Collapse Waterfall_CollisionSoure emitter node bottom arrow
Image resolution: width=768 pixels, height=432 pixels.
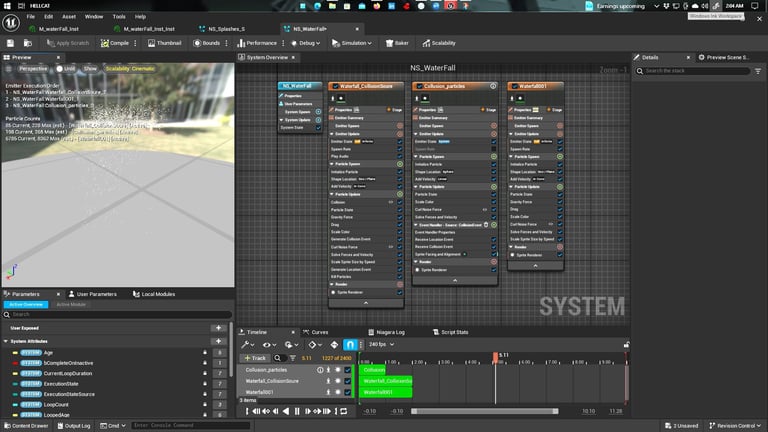[x=366, y=303]
